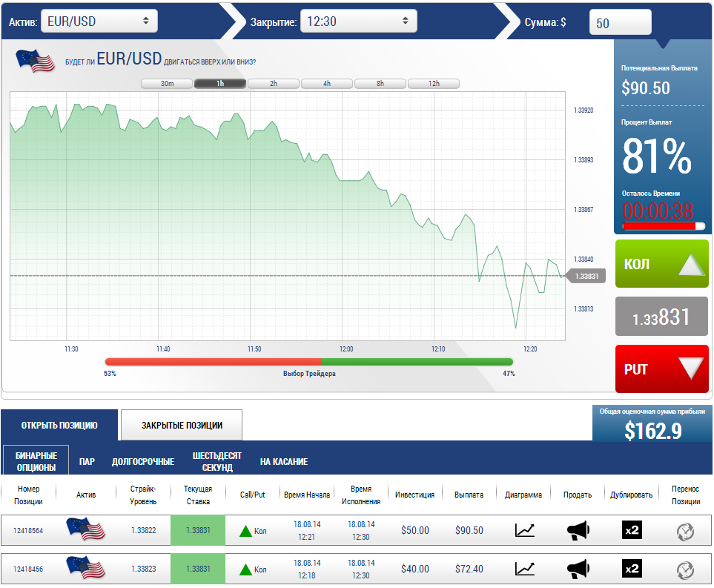Click the investment amount input field
The height and width of the screenshot is (588, 714).
620,23
